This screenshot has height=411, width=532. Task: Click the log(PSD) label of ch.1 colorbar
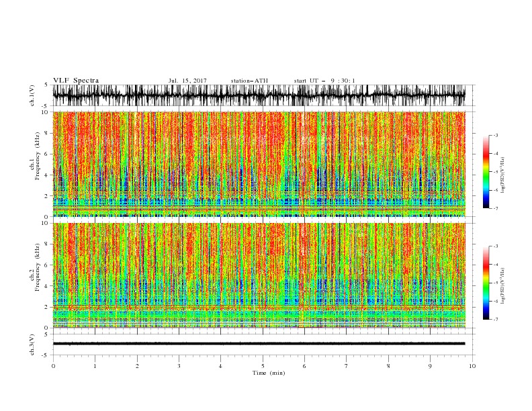tap(502, 175)
